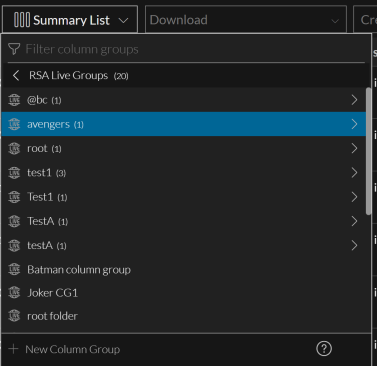Click the Live icon beside TestA (1)
This screenshot has width=377, height=366.
(14, 221)
